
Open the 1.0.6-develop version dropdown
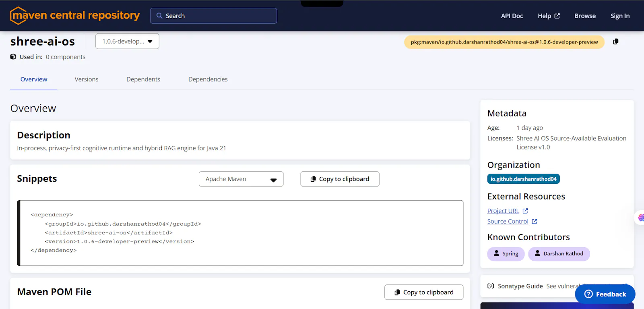(x=127, y=41)
